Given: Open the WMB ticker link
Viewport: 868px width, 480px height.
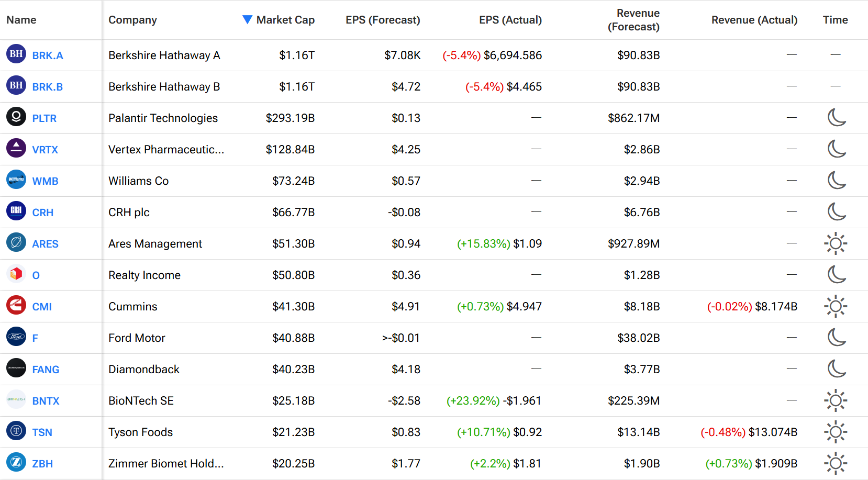Looking at the screenshot, I should [45, 181].
